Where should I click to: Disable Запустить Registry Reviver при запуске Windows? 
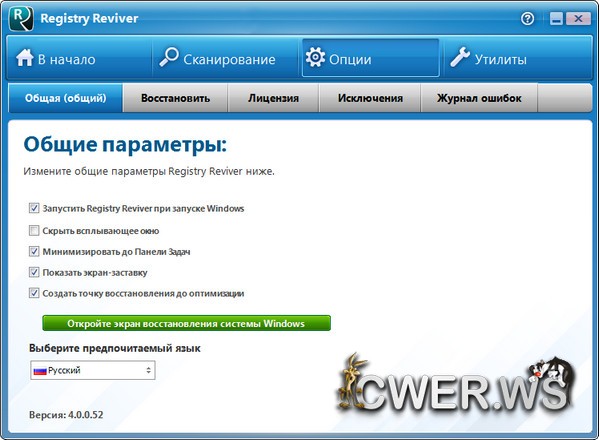(34, 208)
